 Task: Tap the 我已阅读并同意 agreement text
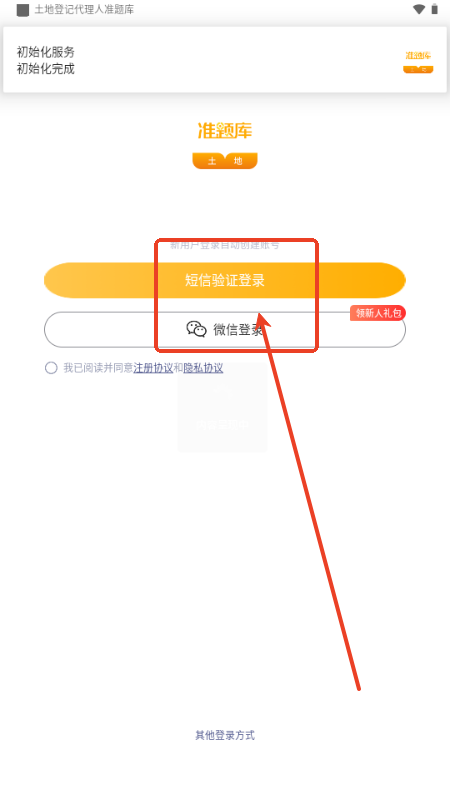click(x=98, y=368)
